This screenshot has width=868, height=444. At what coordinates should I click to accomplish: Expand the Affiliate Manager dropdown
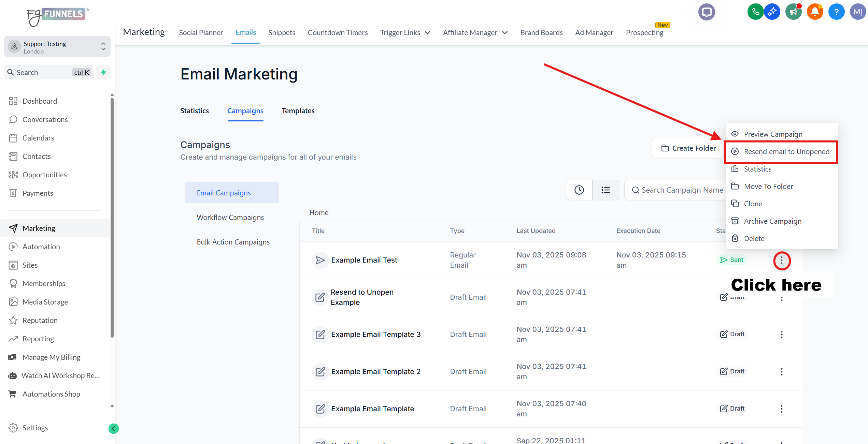(x=475, y=33)
